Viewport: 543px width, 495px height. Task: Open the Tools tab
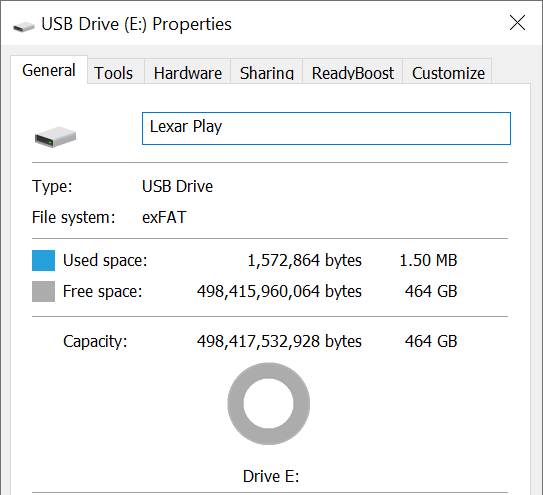click(114, 73)
